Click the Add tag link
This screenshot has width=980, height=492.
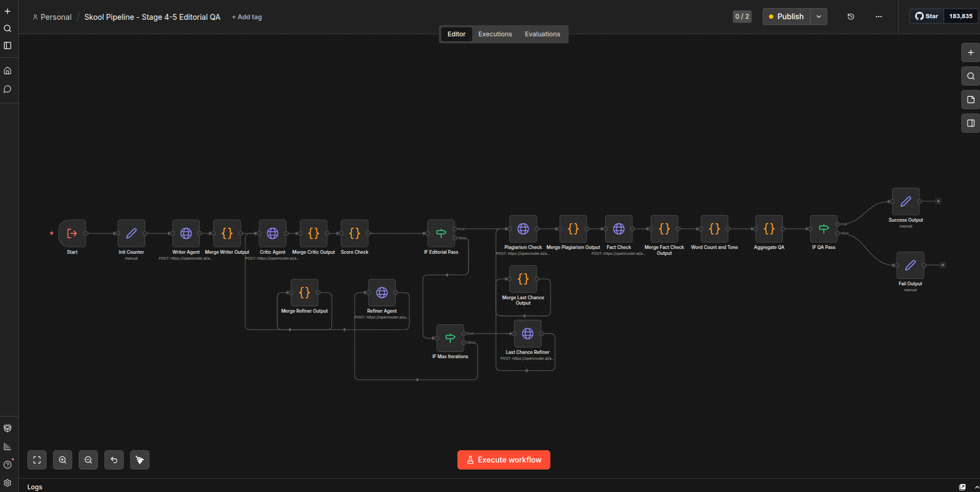(246, 17)
